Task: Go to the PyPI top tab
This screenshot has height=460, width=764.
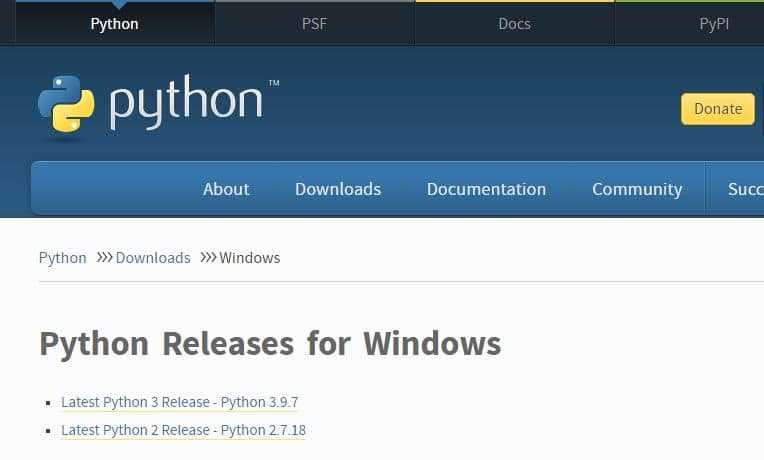Action: tap(714, 23)
